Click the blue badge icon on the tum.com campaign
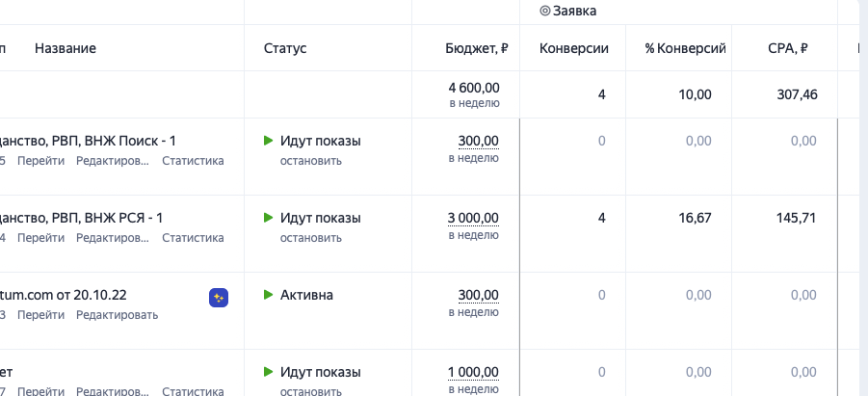The image size is (868, 396). coord(219,298)
